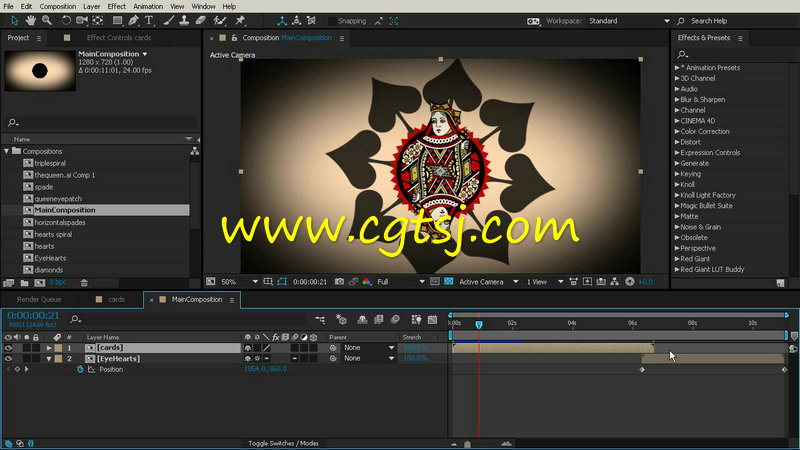Open the File menu
The height and width of the screenshot is (450, 800).
[x=8, y=6]
